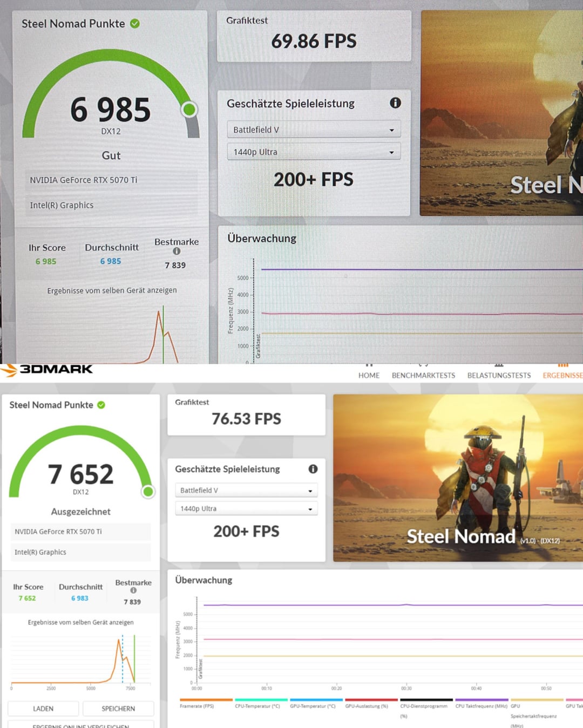Open 1440p Ultra dropdown in the 76.53 FPS result

click(246, 508)
